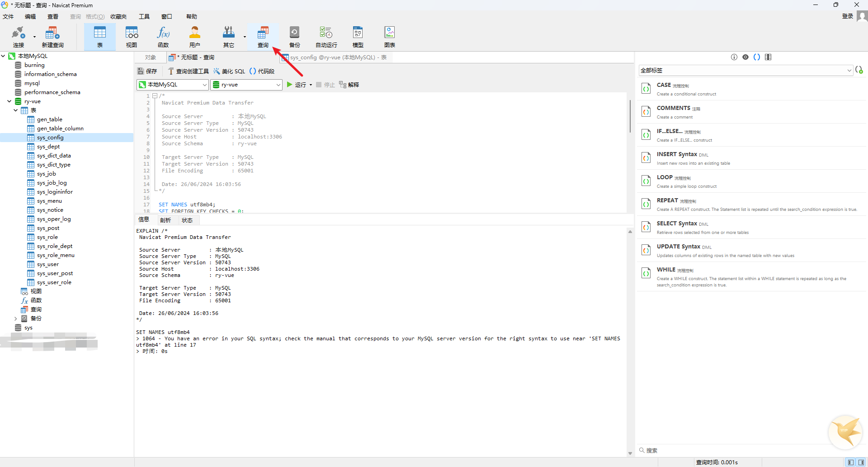This screenshot has width=868, height=467.
Task: Open the 用户 users toolbar icon
Action: tap(195, 37)
